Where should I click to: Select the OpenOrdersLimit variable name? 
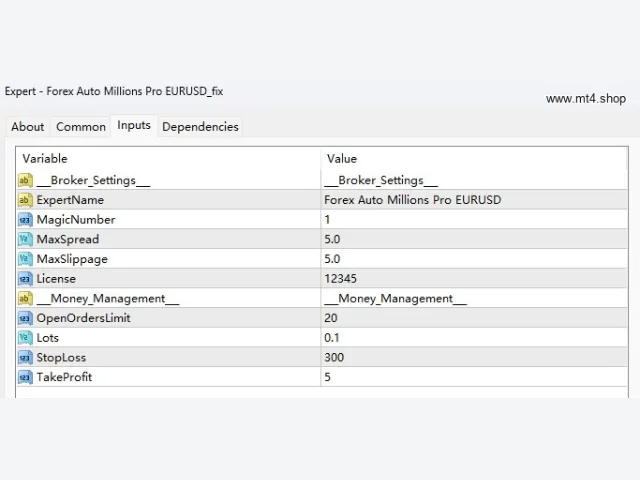pyautogui.click(x=84, y=318)
